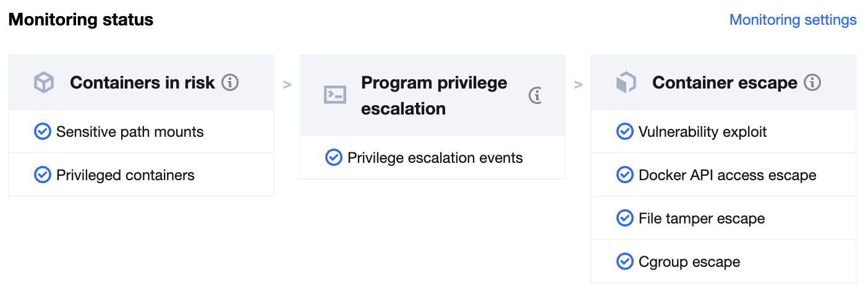
Task: Click the info icon beside Program privilege escalation
Action: [x=536, y=95]
